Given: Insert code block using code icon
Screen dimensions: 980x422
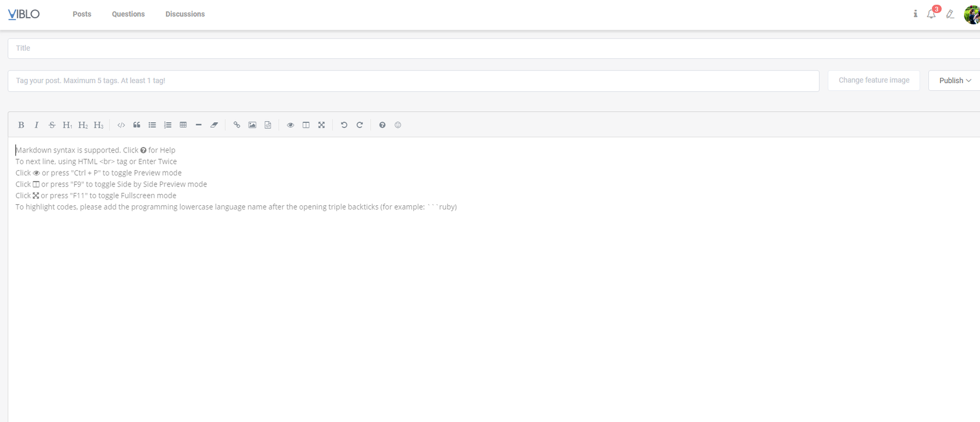Looking at the screenshot, I should (x=121, y=125).
